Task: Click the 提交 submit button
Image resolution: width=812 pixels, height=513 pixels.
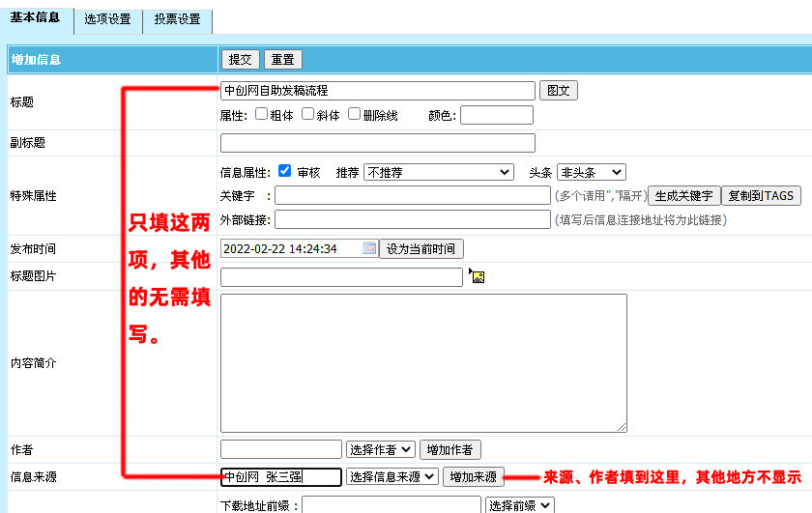Action: (x=241, y=60)
